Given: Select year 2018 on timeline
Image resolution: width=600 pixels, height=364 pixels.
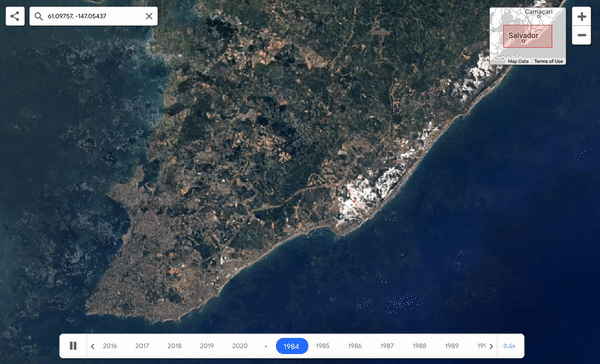Looking at the screenshot, I should tap(174, 346).
